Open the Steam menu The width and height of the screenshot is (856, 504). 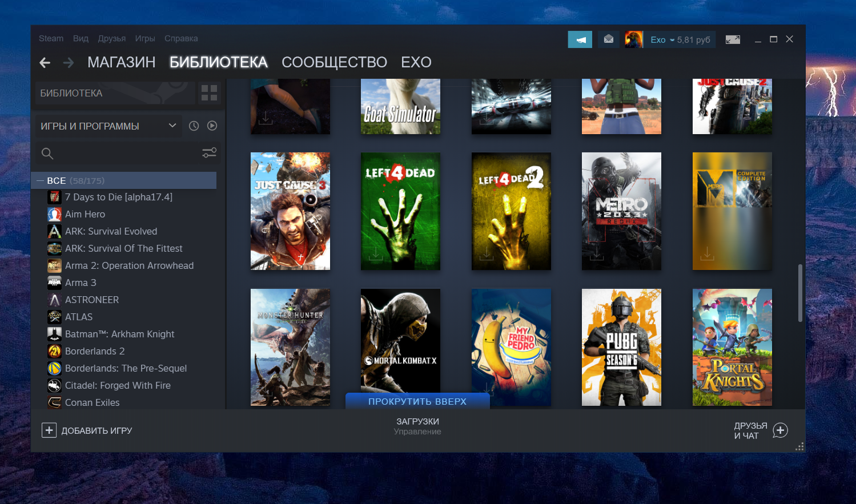51,39
